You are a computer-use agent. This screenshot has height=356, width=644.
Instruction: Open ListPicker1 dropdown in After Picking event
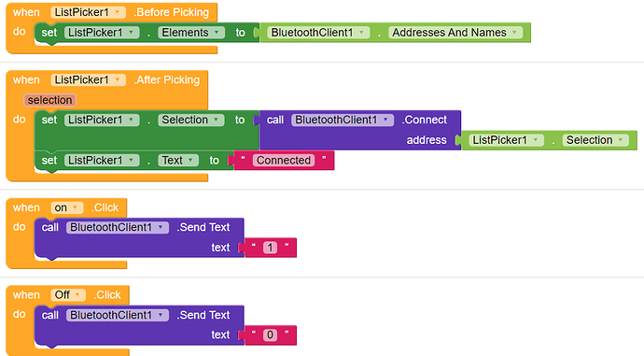(x=89, y=79)
